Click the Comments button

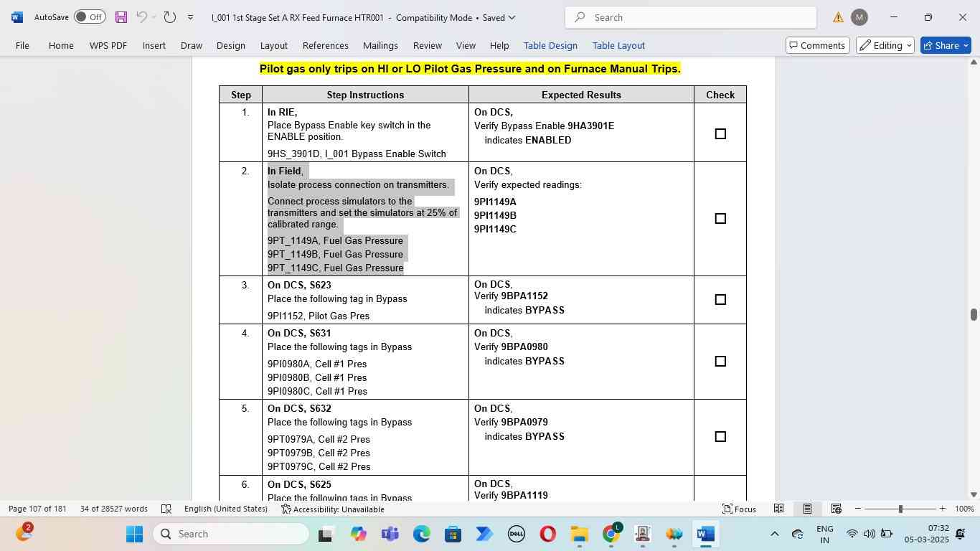tap(818, 45)
